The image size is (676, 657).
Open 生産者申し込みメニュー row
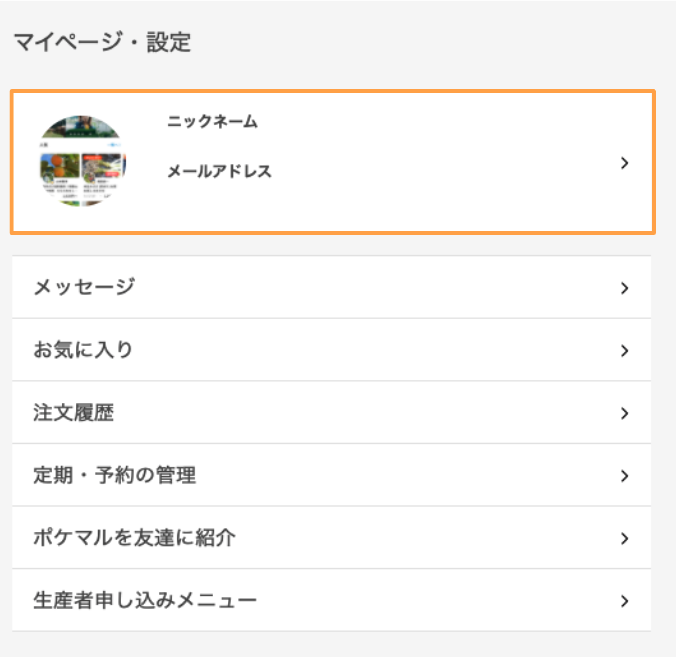[332, 600]
